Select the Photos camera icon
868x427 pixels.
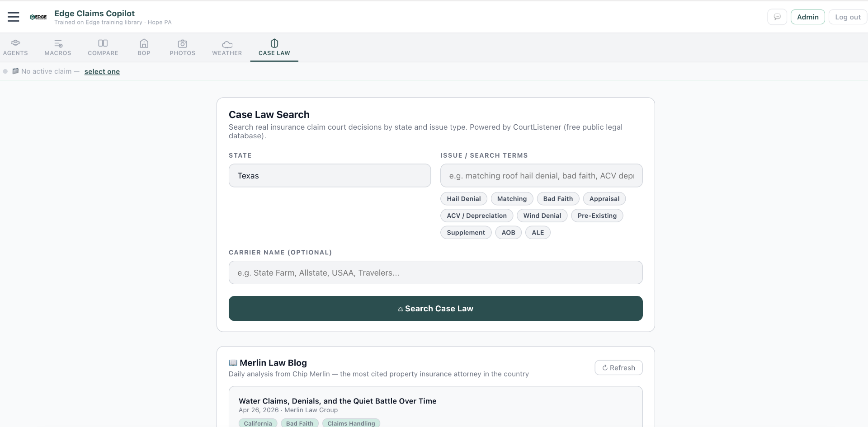point(182,43)
